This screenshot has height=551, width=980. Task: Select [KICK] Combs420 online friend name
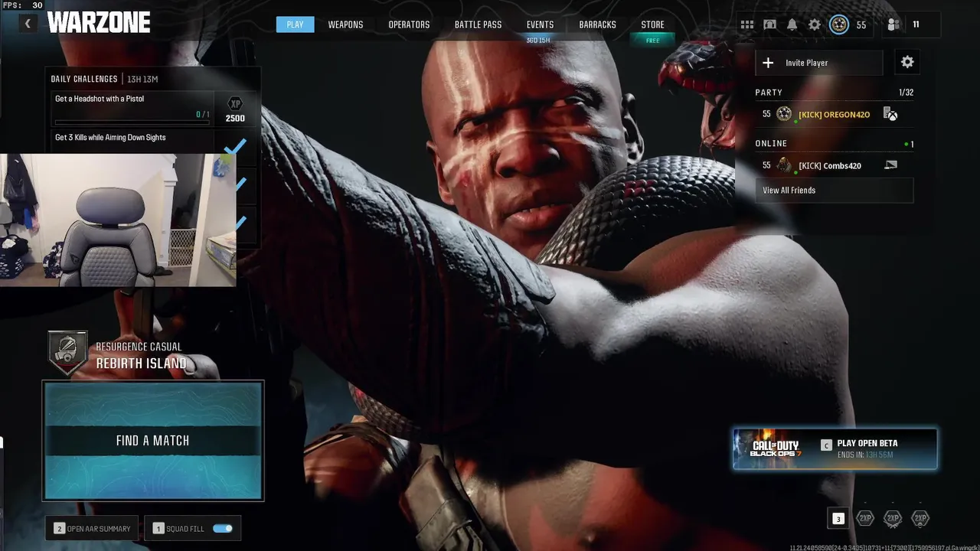[829, 166]
